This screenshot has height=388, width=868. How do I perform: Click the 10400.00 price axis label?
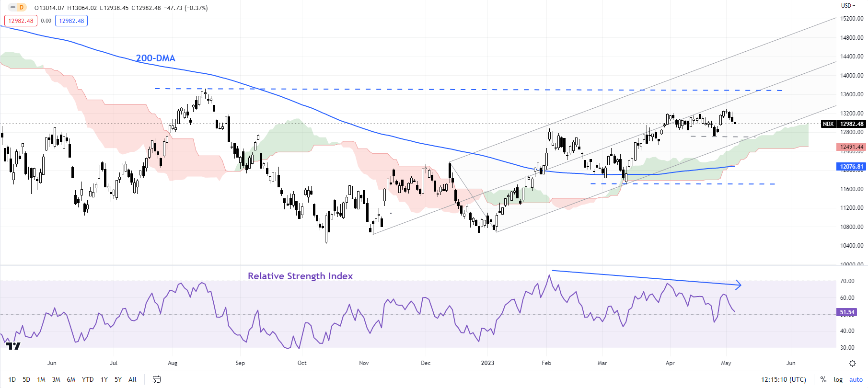coord(852,246)
